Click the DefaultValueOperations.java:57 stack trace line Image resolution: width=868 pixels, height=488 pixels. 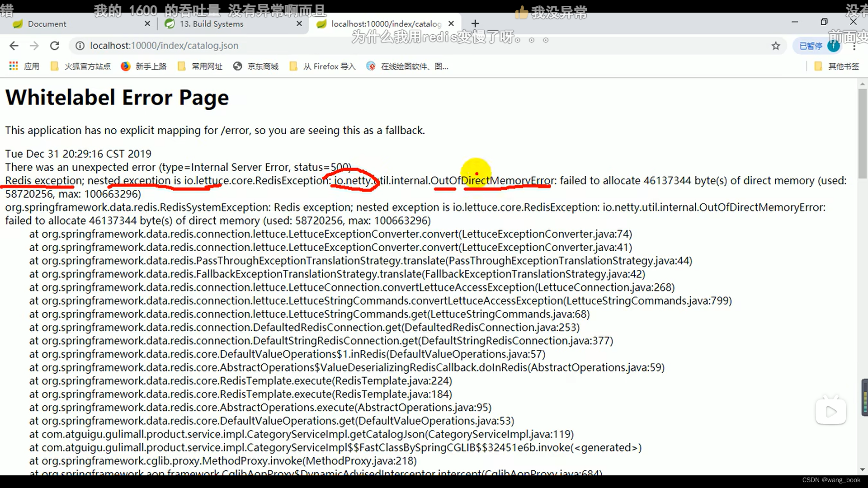pyautogui.click(x=288, y=354)
